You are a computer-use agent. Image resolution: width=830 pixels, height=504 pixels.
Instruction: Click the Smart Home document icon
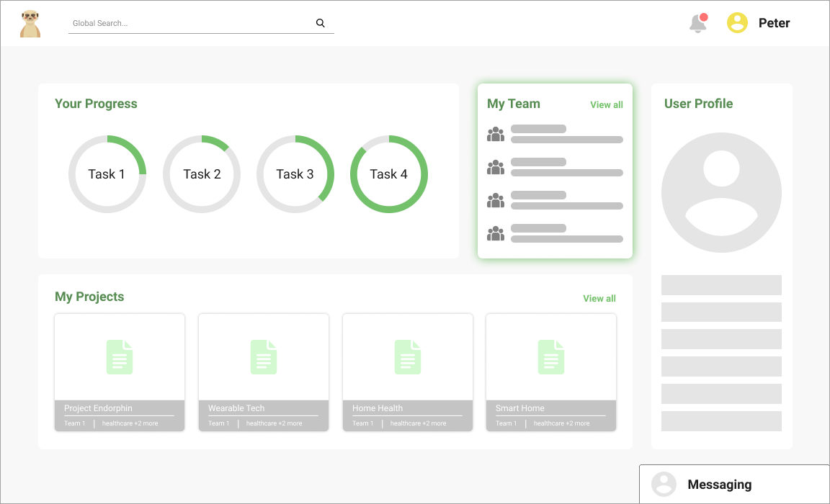[551, 357]
